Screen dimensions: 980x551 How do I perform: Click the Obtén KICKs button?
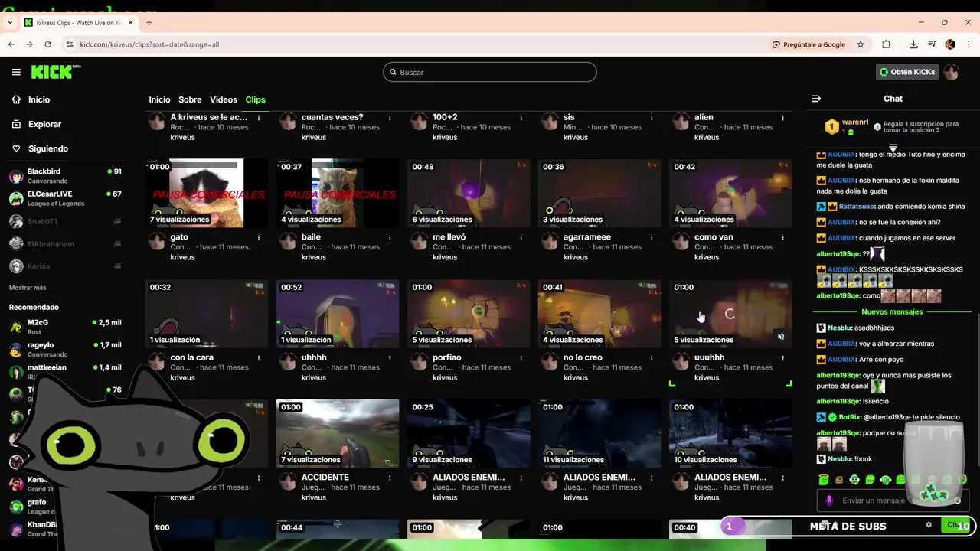[x=907, y=72]
